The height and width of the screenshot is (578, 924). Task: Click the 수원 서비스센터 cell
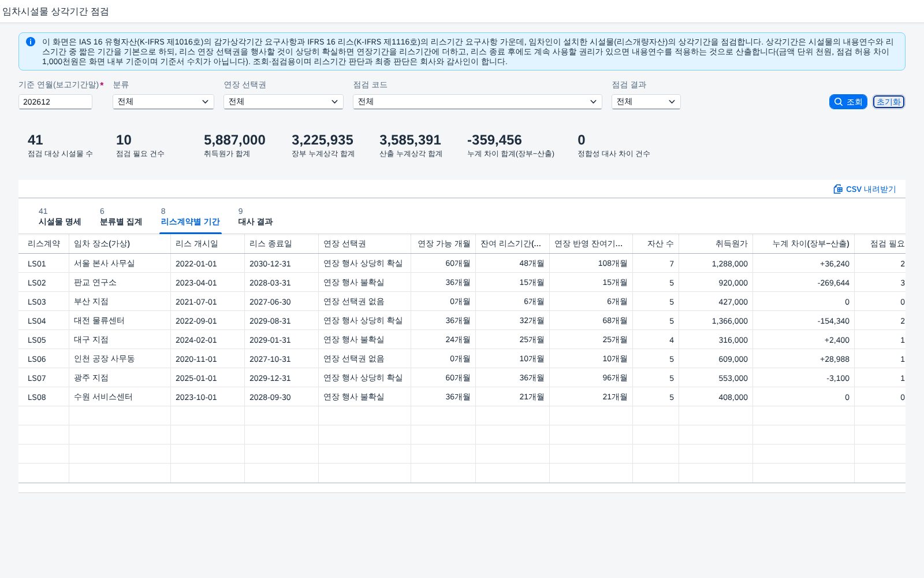[120, 397]
